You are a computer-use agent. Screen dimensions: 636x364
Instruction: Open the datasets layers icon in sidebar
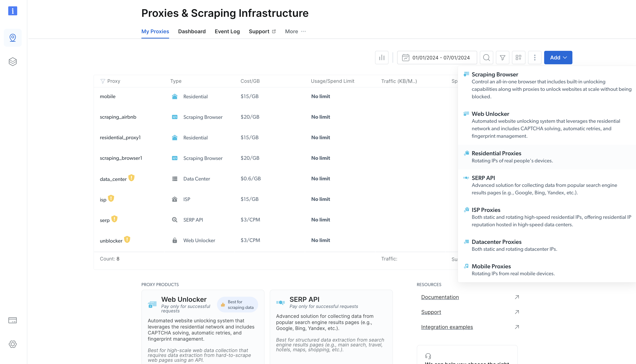click(13, 61)
